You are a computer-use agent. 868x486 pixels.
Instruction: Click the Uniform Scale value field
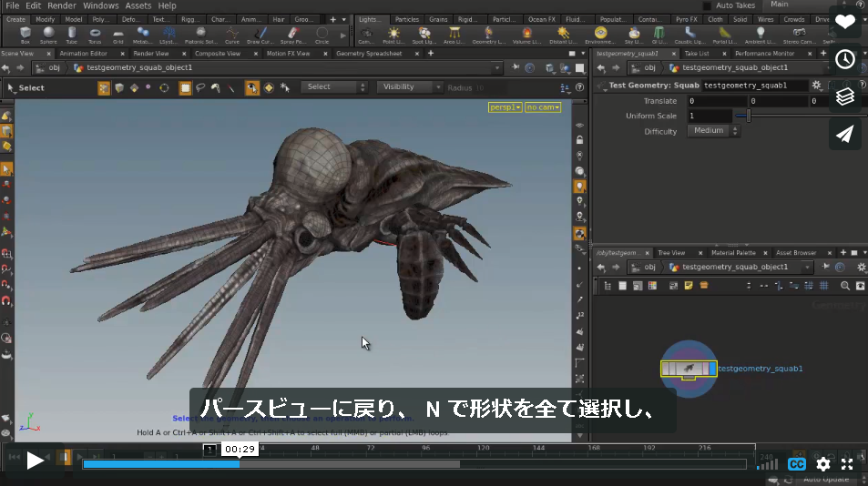tap(710, 116)
